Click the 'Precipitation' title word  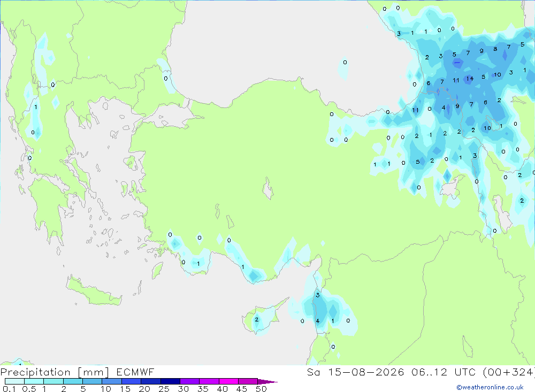[x=35, y=372]
